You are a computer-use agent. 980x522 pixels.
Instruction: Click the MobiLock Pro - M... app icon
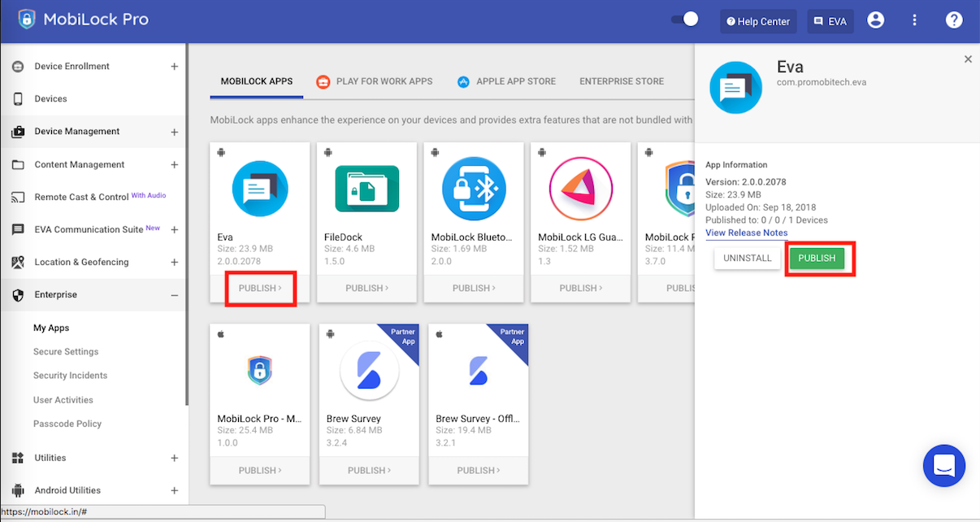[x=260, y=370]
